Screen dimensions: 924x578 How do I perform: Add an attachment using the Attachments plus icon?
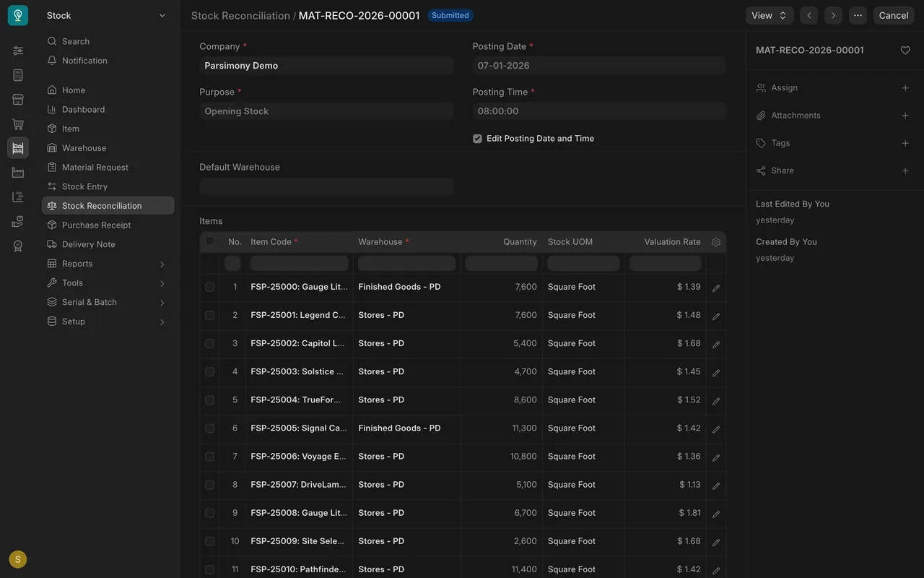tap(905, 116)
